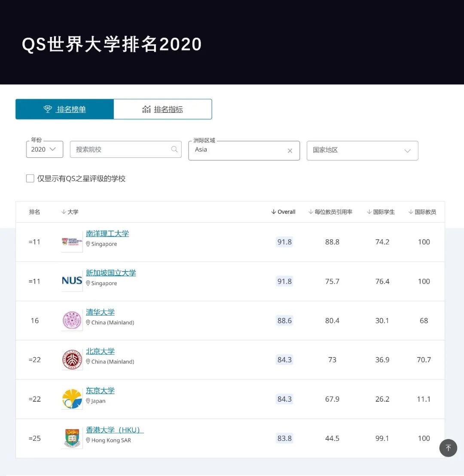Screen dimensions: 464x476
Task: Open the 年份 2020 dropdown
Action: (x=45, y=150)
